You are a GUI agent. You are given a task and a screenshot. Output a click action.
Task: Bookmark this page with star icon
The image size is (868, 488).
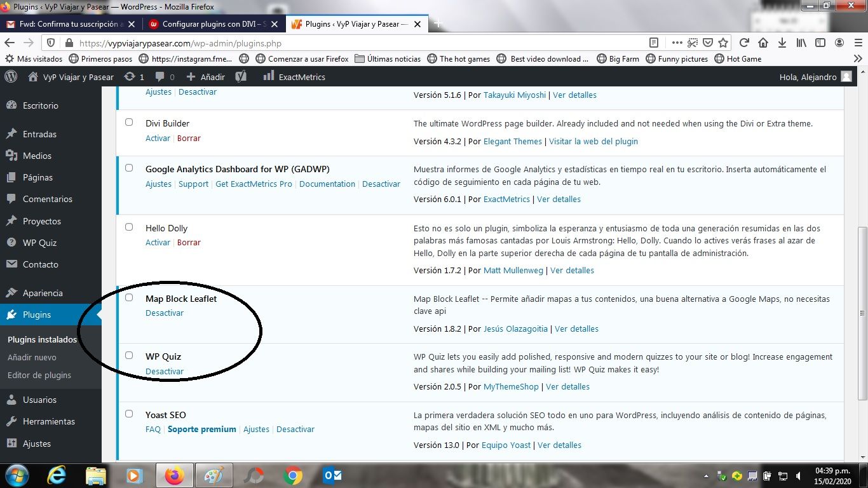[x=723, y=43]
